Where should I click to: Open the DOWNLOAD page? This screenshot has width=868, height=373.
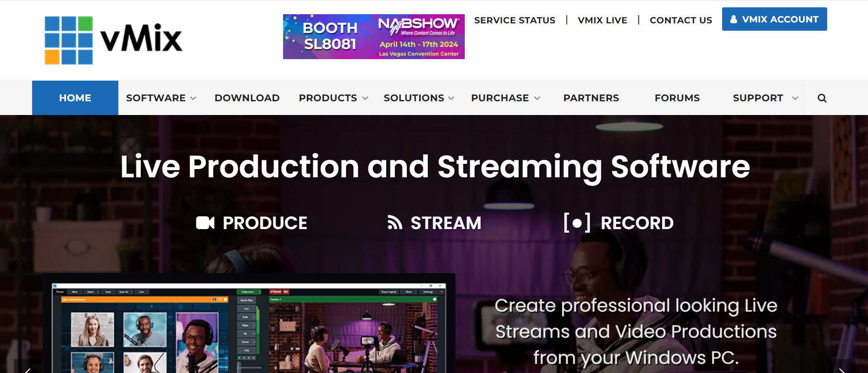[x=247, y=98]
